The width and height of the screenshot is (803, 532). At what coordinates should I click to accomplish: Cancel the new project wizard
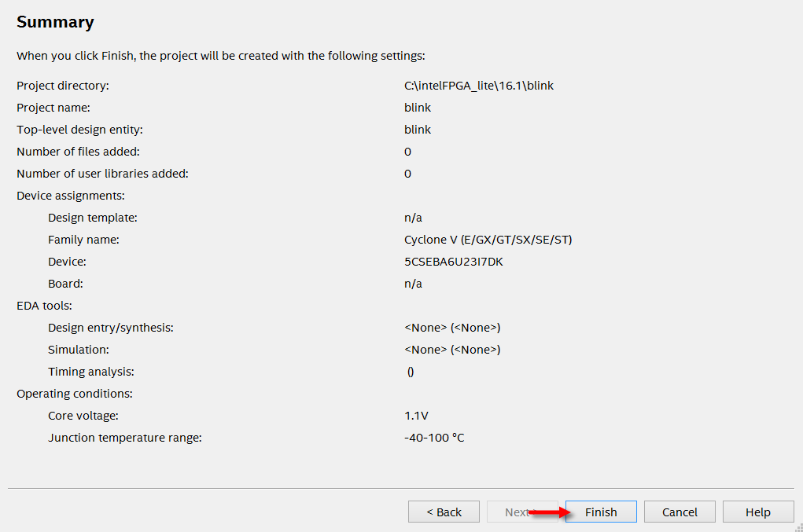pyautogui.click(x=680, y=512)
